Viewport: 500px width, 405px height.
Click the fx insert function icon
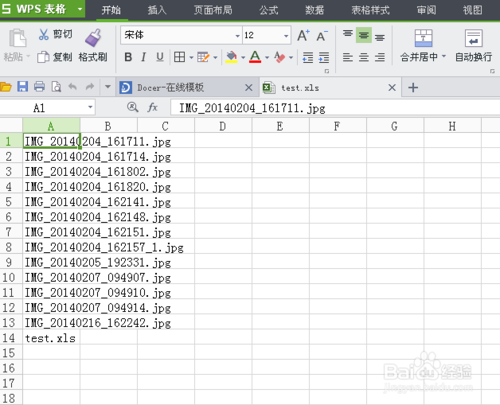click(x=153, y=107)
